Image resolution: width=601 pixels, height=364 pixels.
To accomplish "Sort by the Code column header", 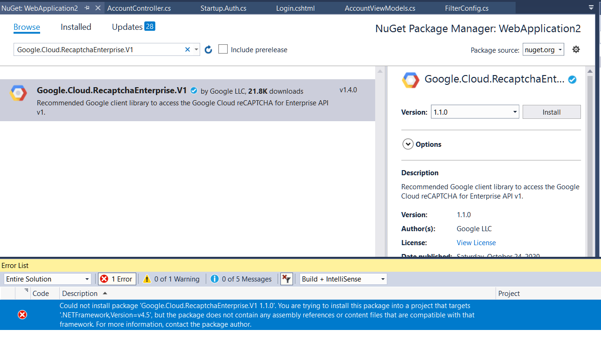I will coord(45,294).
